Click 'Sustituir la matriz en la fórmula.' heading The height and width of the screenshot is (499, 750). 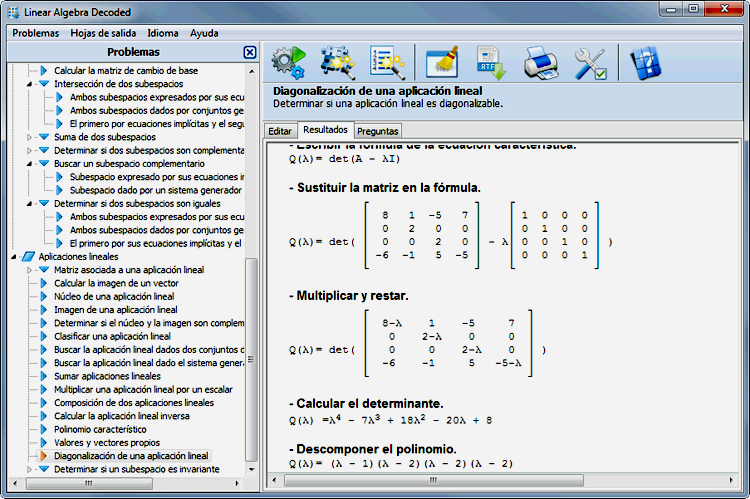pos(385,188)
